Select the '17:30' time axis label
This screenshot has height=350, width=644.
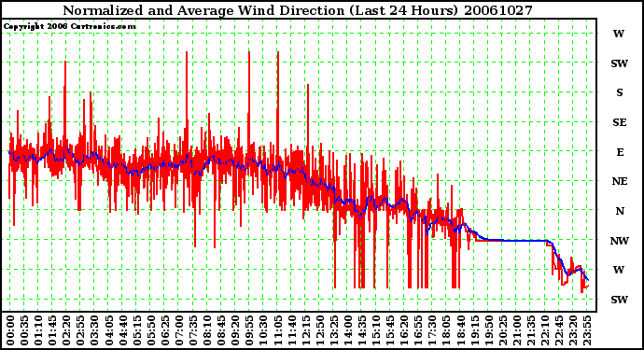tap(432, 330)
